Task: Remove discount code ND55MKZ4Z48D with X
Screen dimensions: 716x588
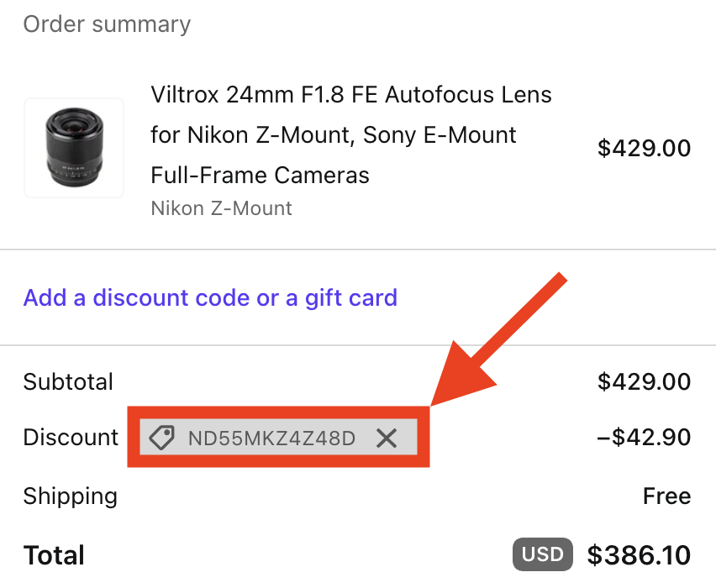Action: coord(387,438)
